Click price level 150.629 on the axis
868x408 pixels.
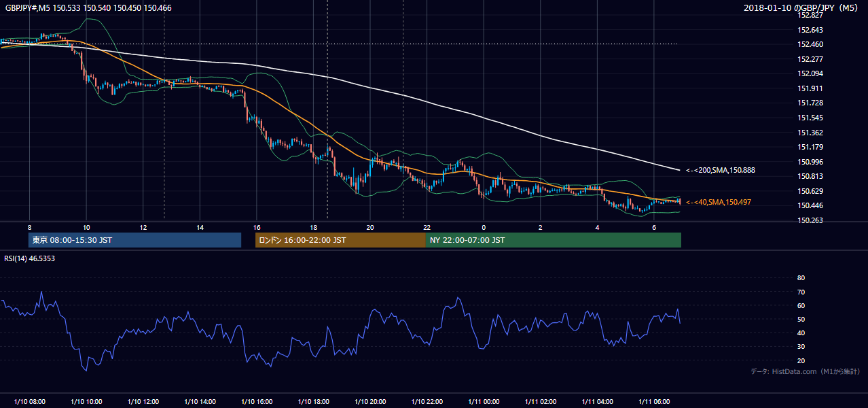(810, 191)
